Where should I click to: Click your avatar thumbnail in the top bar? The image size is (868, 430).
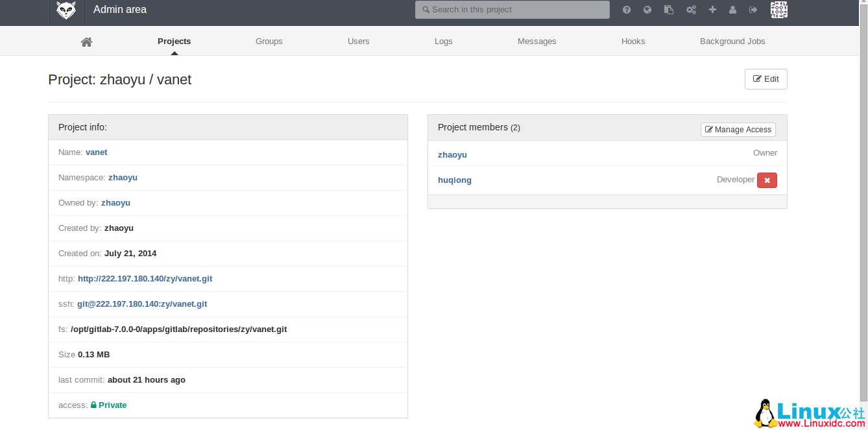coord(778,10)
